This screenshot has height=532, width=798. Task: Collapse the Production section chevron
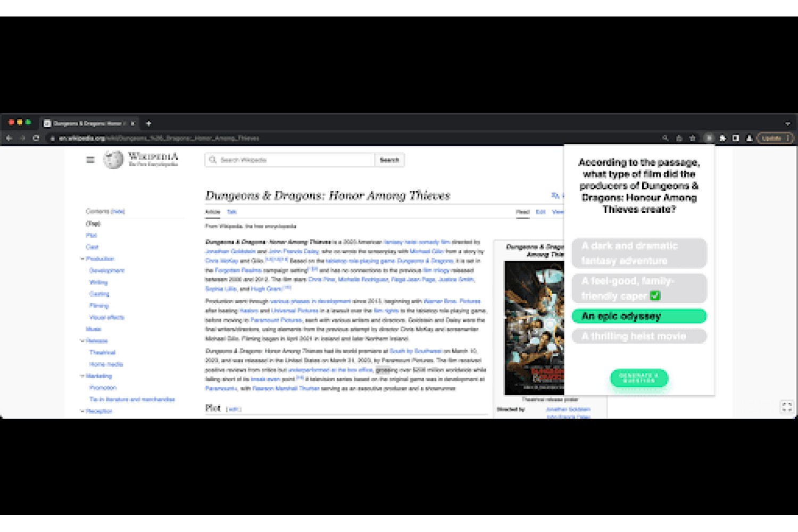[82, 259]
